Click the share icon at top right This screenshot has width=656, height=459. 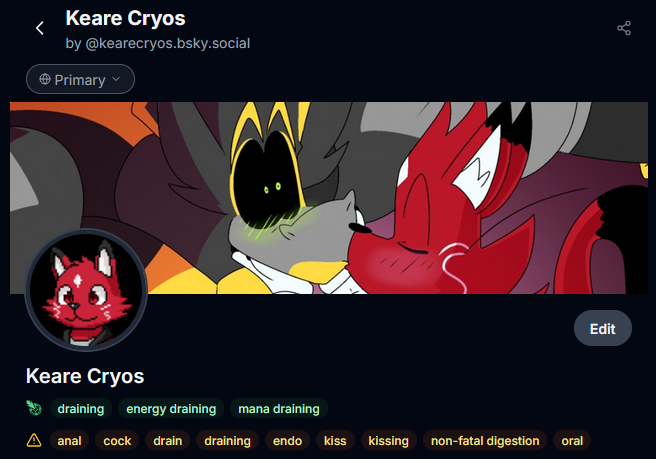pos(624,28)
